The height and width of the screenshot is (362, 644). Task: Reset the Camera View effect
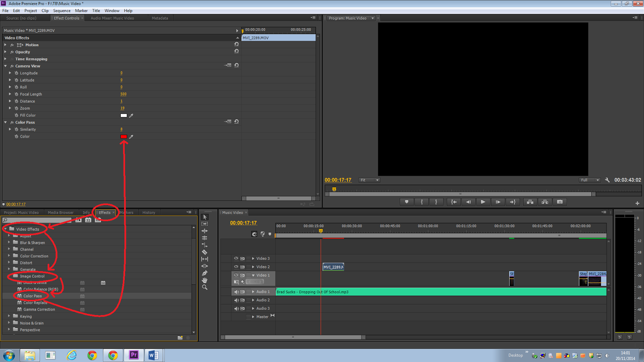click(x=236, y=65)
